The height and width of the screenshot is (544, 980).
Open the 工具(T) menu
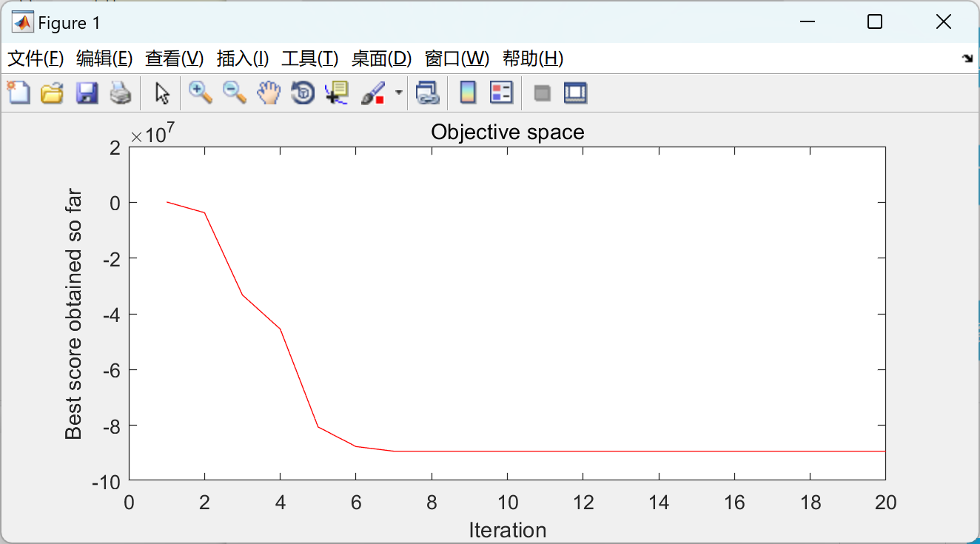click(309, 58)
